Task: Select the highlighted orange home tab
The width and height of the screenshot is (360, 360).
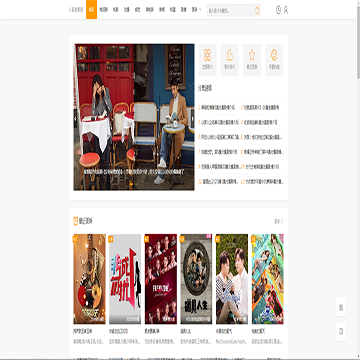Action: pos(91,10)
